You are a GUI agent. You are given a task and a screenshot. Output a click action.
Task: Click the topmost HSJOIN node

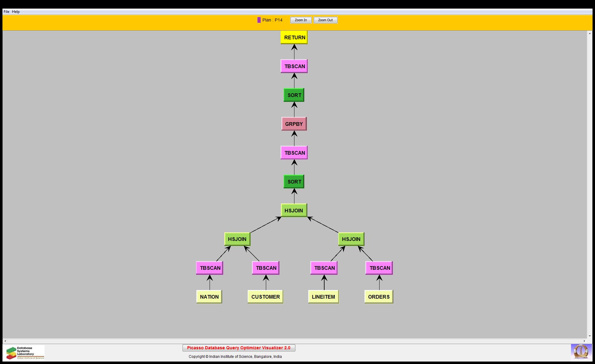[294, 211]
